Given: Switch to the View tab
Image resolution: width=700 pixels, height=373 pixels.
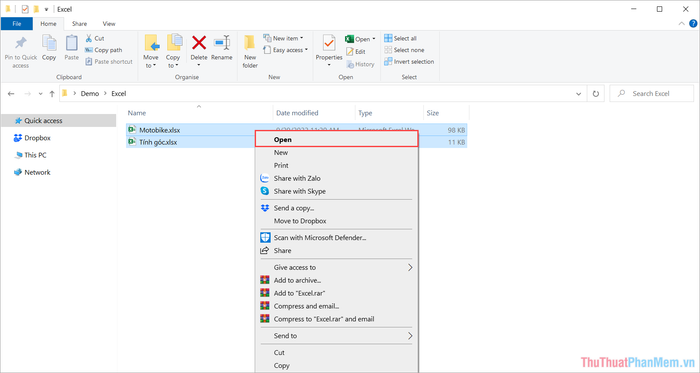Looking at the screenshot, I should tap(109, 24).
